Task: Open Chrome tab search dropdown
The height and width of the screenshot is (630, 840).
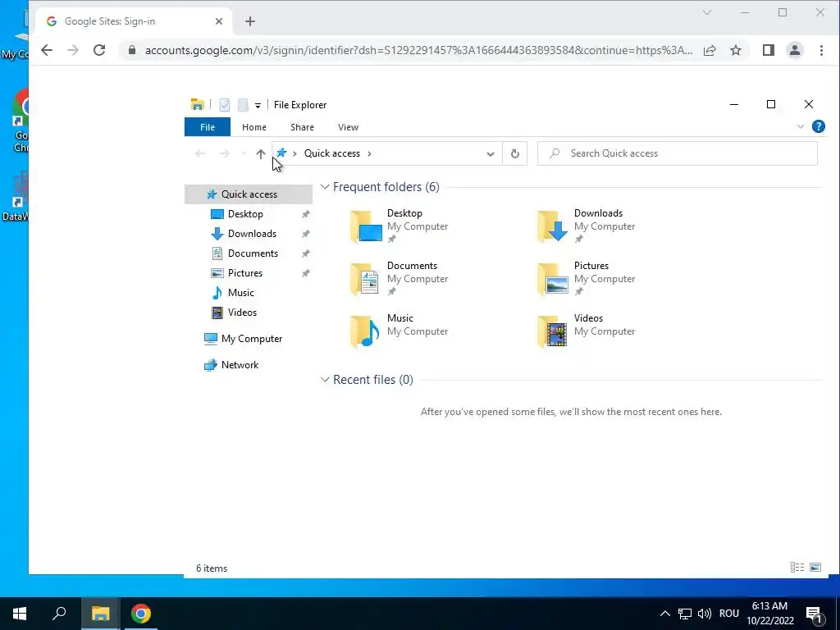Action: click(x=707, y=12)
